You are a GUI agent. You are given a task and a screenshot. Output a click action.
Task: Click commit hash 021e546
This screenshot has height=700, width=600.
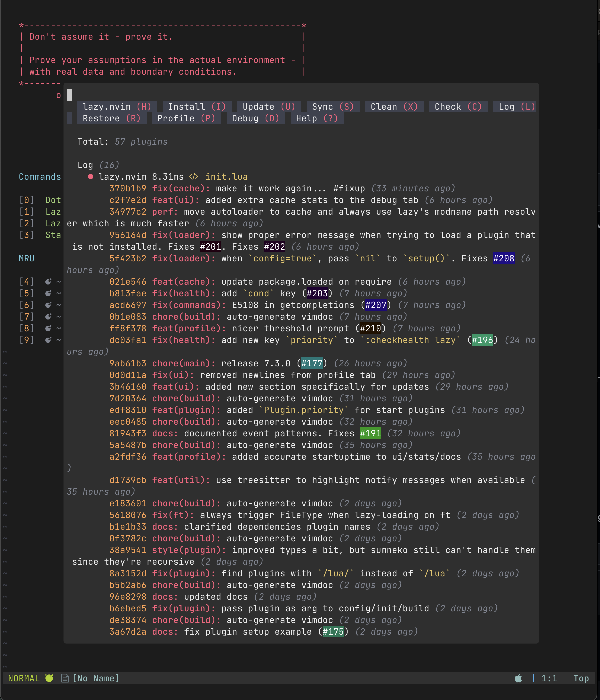tap(128, 282)
